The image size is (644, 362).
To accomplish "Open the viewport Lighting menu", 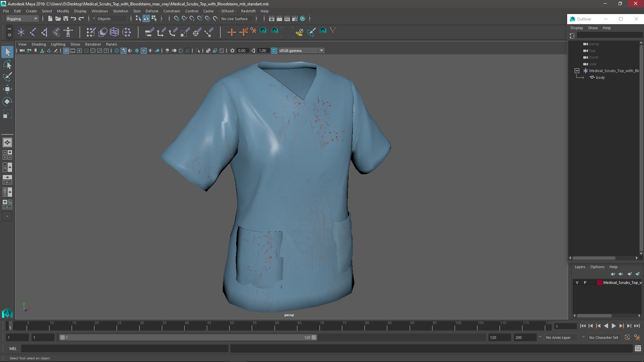I will (x=58, y=44).
